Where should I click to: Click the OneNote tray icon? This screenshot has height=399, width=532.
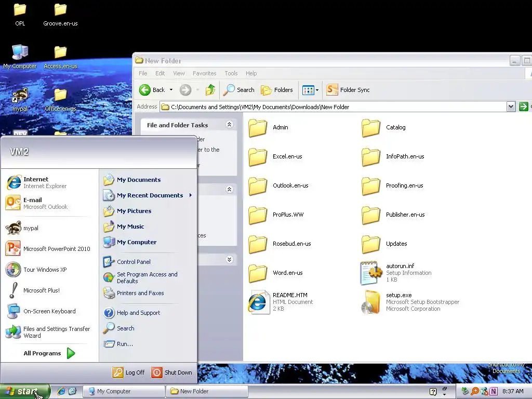pyautogui.click(x=494, y=391)
